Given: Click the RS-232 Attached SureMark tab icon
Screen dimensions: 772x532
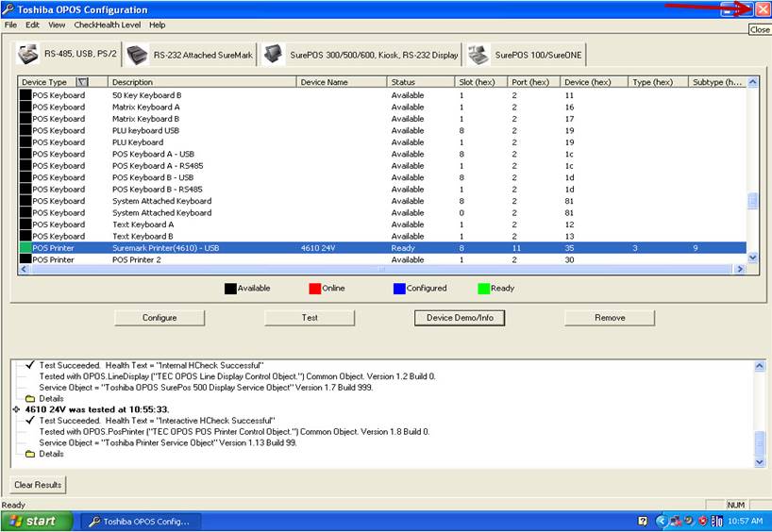Looking at the screenshot, I should point(138,55).
